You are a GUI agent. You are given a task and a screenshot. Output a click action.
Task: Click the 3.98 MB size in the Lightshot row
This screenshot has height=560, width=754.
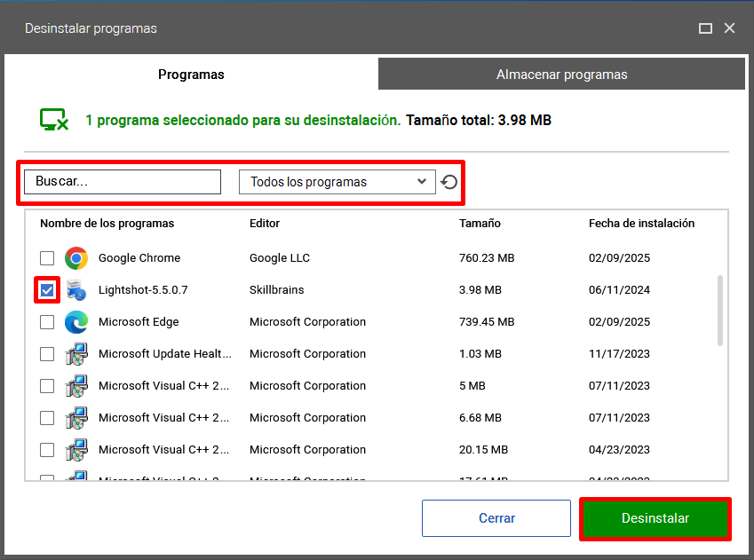[480, 290]
